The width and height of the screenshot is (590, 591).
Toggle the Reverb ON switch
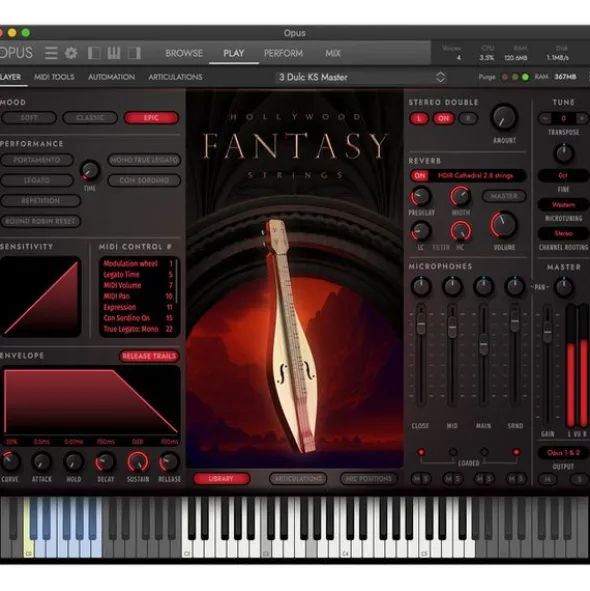click(x=419, y=175)
